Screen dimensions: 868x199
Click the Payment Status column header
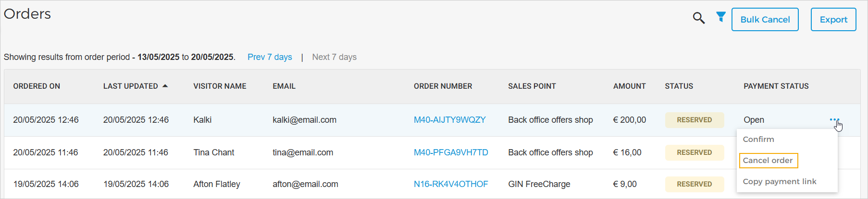[x=776, y=86]
